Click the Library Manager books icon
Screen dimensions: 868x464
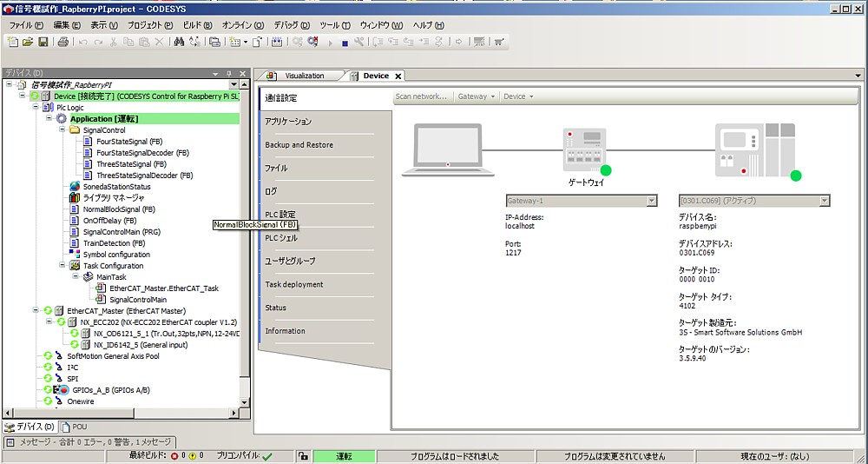75,198
